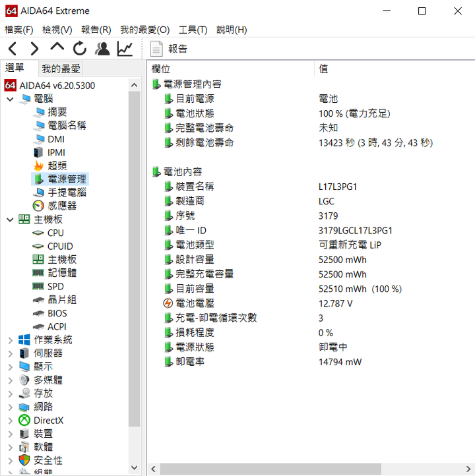
Task: Click the tree scrollbar down arrow
Action: point(134,467)
